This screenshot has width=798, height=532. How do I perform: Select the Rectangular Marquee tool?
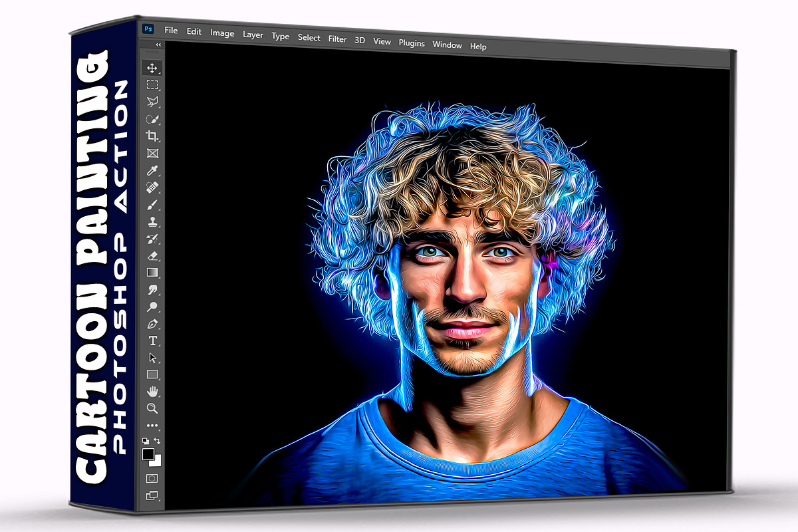[x=152, y=85]
